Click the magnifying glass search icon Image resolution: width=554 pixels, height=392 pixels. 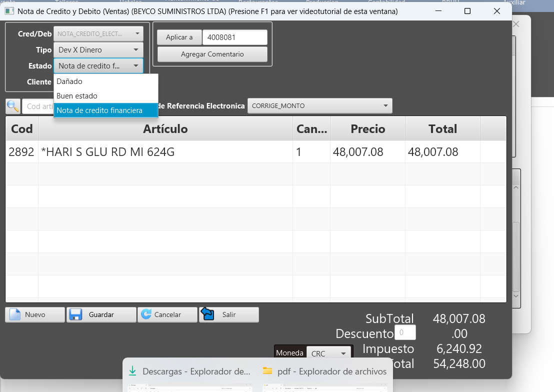(13, 106)
